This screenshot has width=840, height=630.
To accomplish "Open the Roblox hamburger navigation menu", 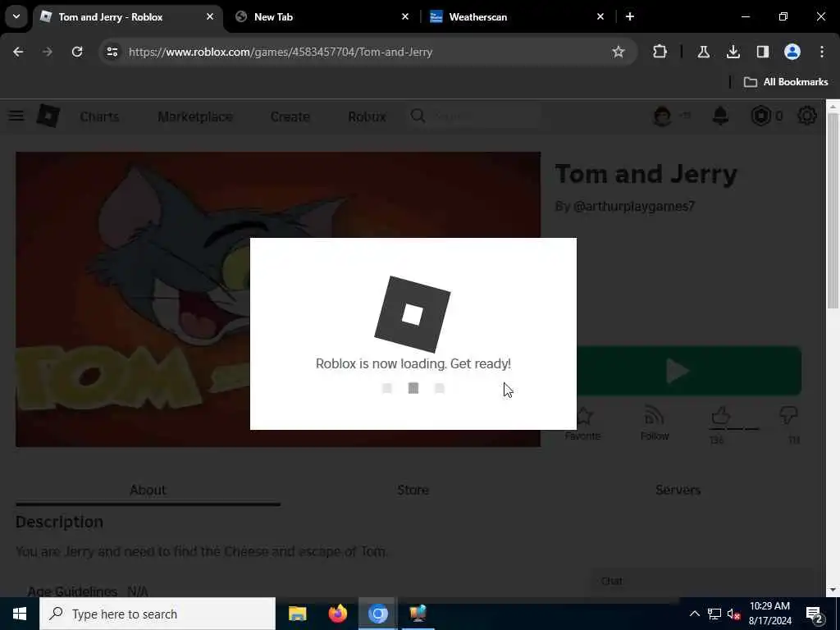I will coord(16,116).
